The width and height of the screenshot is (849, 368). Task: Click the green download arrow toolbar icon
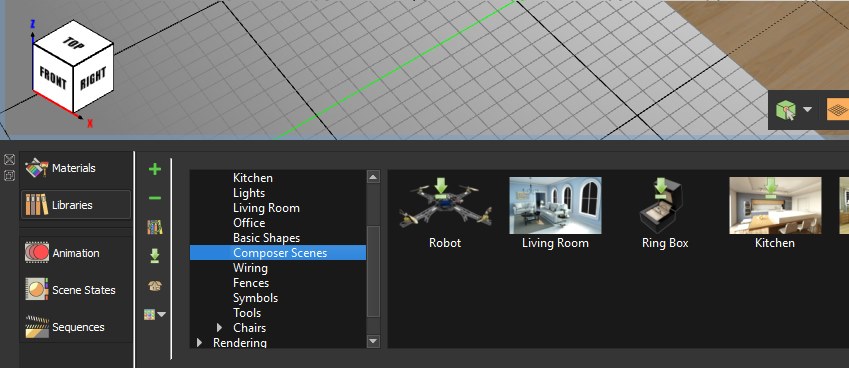[x=155, y=256]
